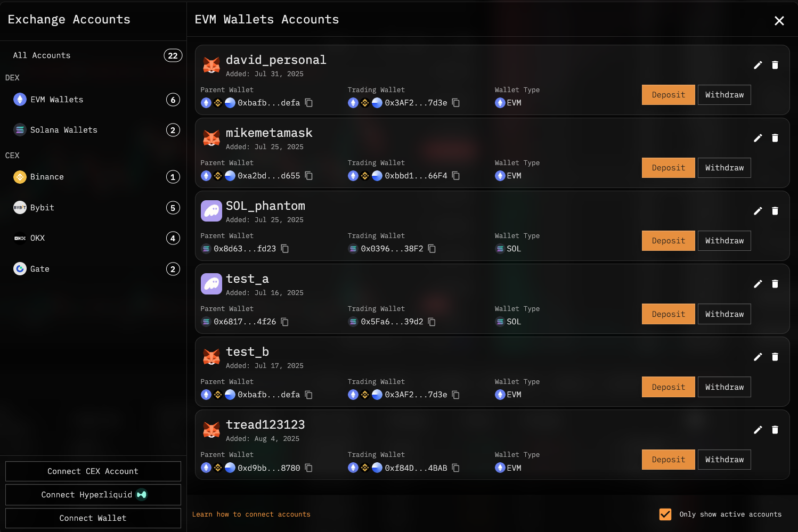Open Learn how to connect accounts link
The height and width of the screenshot is (532, 798).
251,514
